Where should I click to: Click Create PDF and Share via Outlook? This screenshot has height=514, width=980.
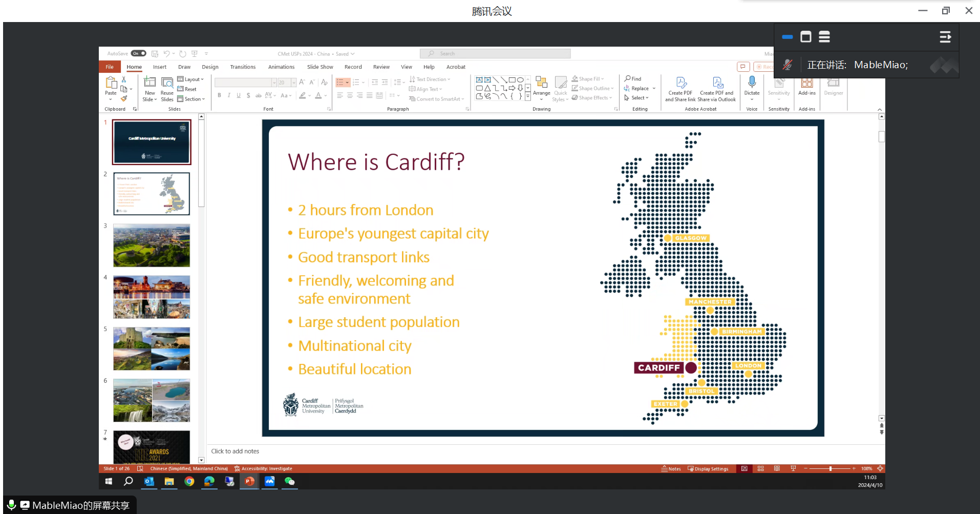click(x=716, y=89)
